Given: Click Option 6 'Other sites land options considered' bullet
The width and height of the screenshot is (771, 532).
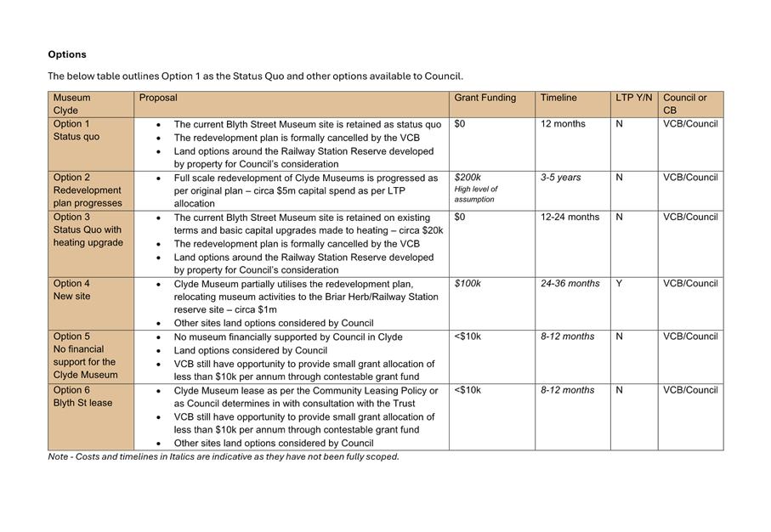Looking at the screenshot, I should 274,443.
